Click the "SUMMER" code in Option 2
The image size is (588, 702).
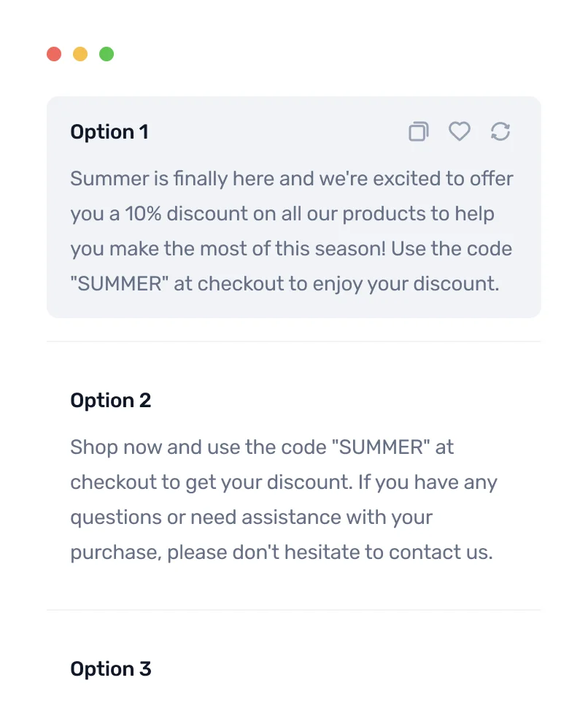[x=381, y=447]
